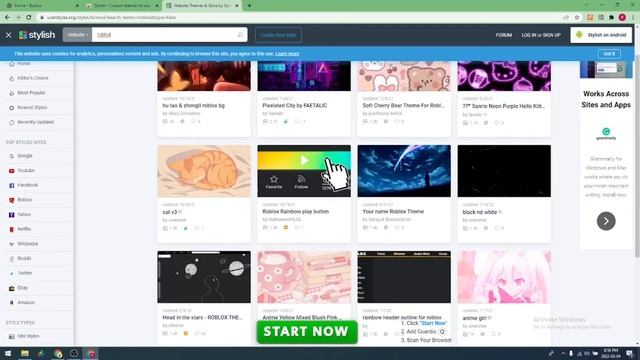The image size is (640, 360).
Task: Dismiss cookie notice with Got It
Action: (x=609, y=54)
